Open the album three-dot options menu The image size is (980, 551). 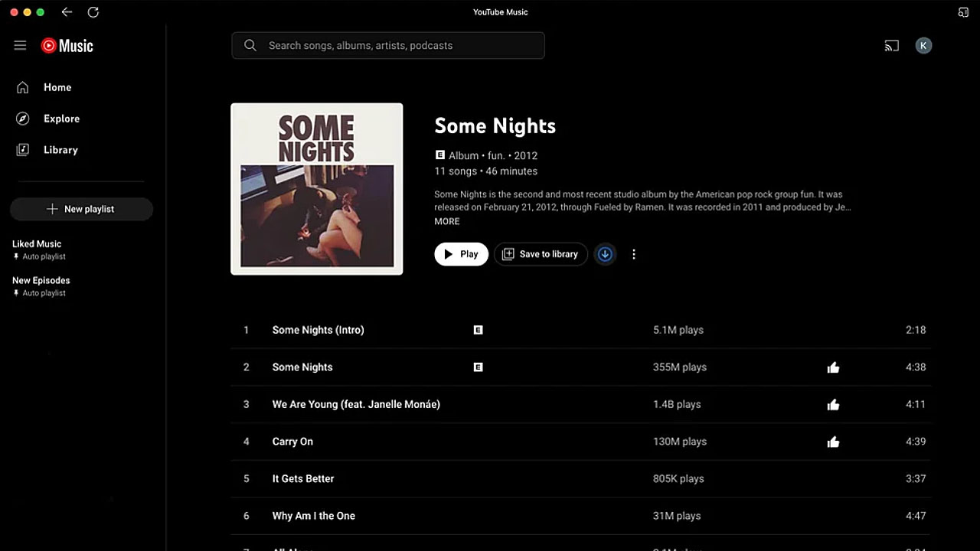(633, 254)
